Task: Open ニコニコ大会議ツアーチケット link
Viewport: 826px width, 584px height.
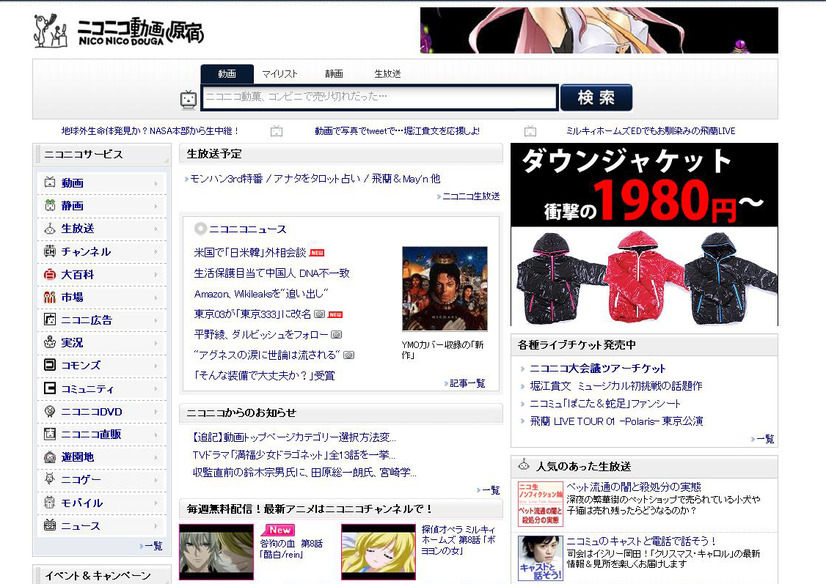Action: click(x=597, y=368)
